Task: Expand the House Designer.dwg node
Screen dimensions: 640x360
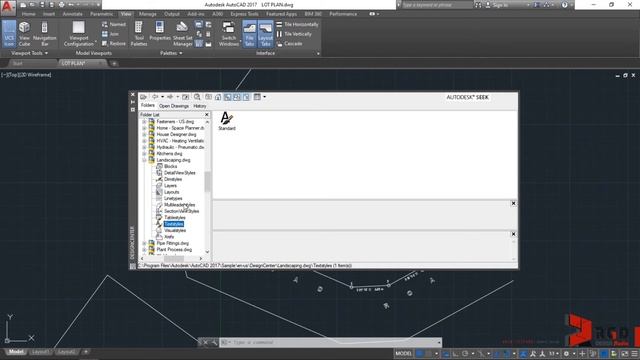Action: coord(144,134)
